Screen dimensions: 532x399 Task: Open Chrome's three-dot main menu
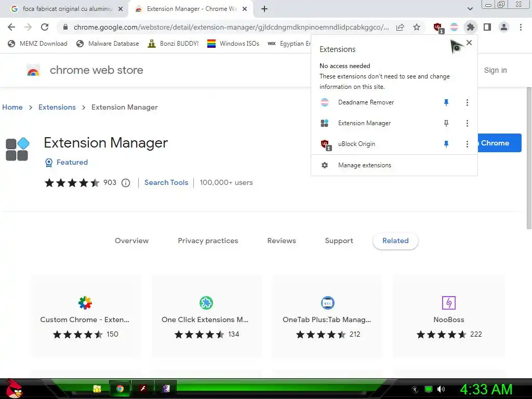(x=521, y=27)
